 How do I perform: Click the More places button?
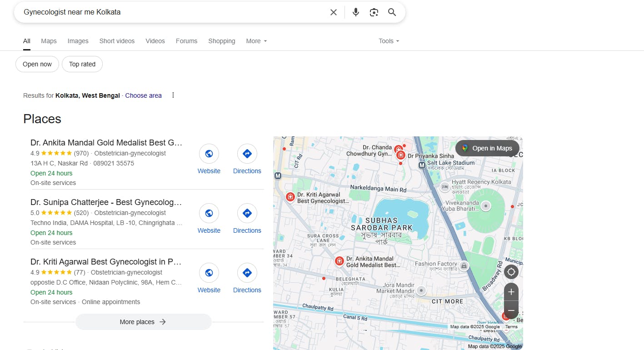click(144, 322)
